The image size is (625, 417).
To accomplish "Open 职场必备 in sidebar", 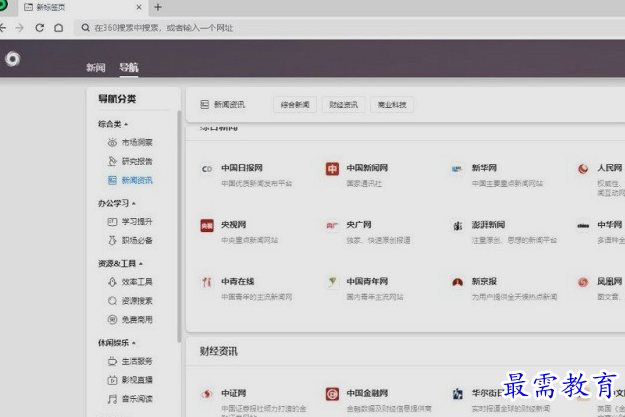I will coord(130,240).
